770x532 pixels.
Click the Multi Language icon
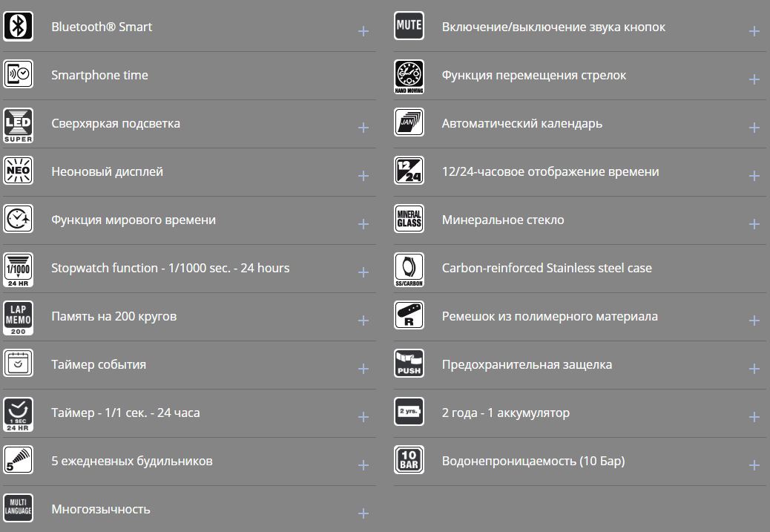pos(19,509)
